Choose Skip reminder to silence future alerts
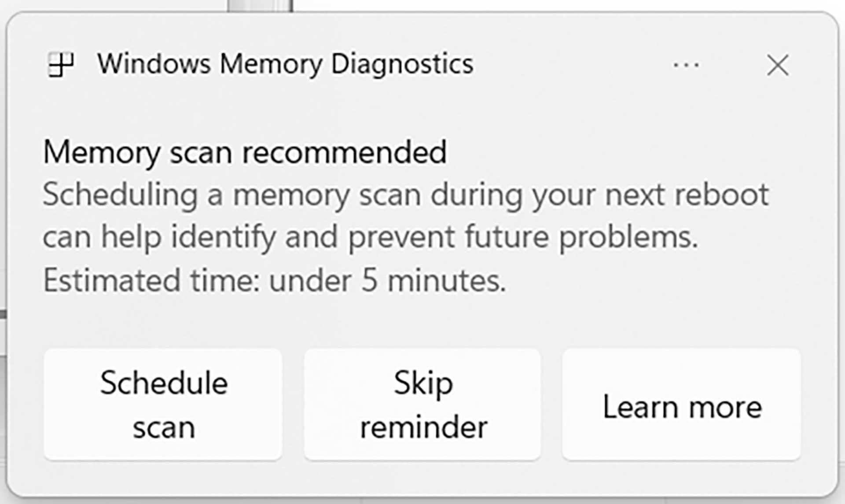This screenshot has height=504, width=845. 422,405
